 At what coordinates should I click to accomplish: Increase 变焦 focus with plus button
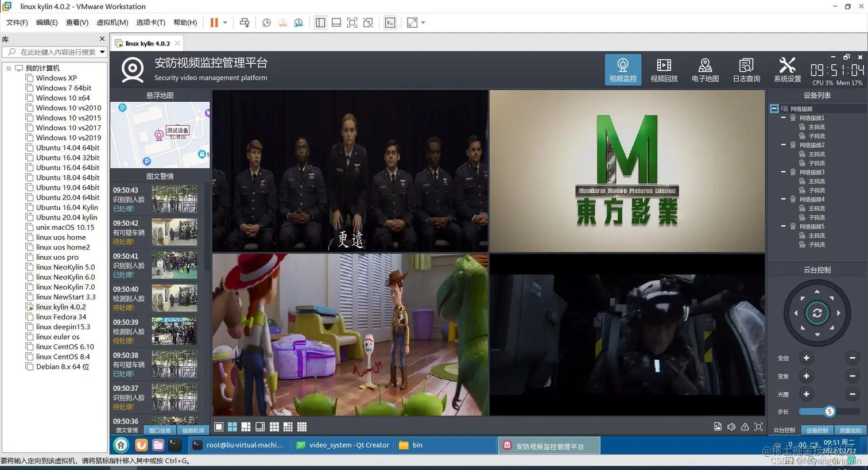tap(806, 376)
